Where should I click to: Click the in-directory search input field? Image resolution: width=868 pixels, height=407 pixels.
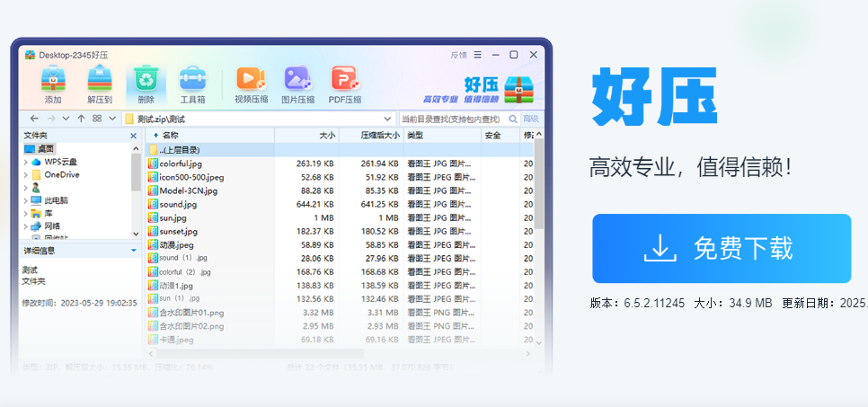pyautogui.click(x=449, y=119)
